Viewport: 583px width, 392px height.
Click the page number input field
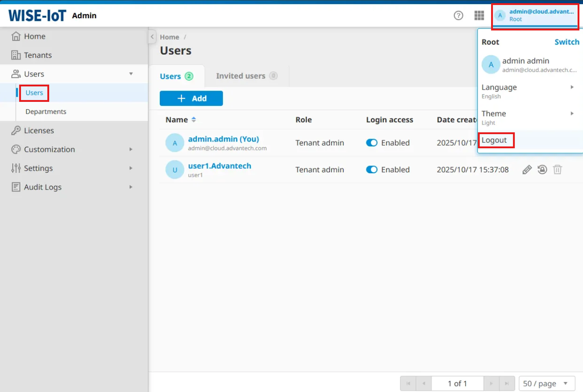pos(457,383)
